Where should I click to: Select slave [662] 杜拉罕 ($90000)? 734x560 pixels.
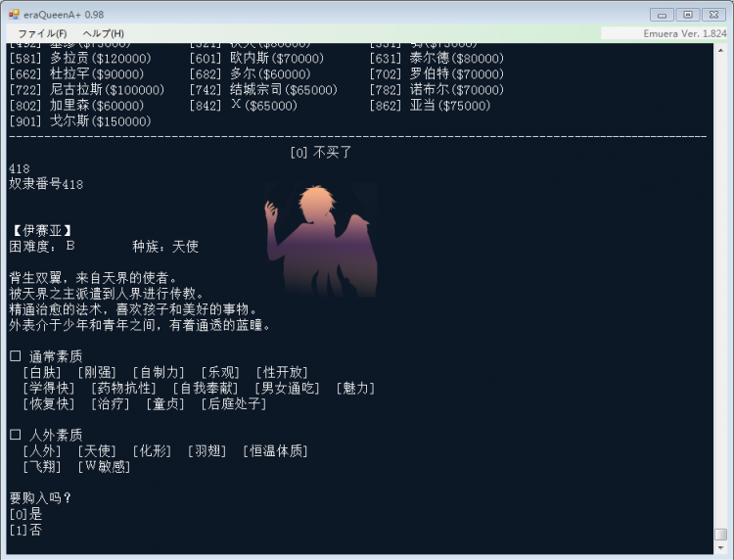(x=76, y=74)
